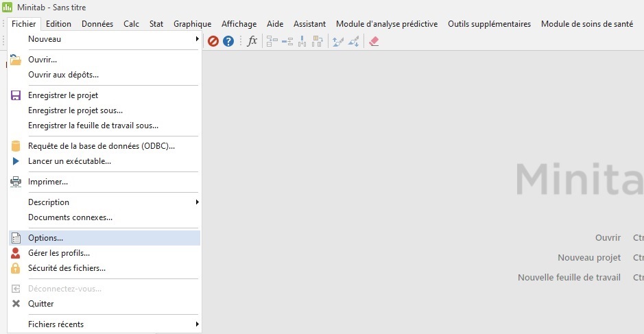Open Outils supplémentaires menu

[489, 24]
